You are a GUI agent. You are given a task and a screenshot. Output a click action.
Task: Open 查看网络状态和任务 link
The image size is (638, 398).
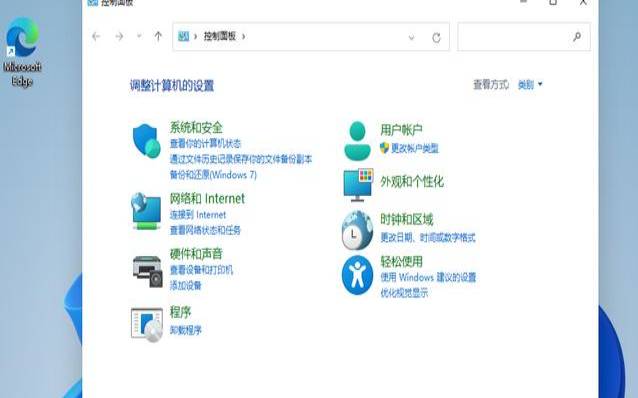[x=205, y=230]
